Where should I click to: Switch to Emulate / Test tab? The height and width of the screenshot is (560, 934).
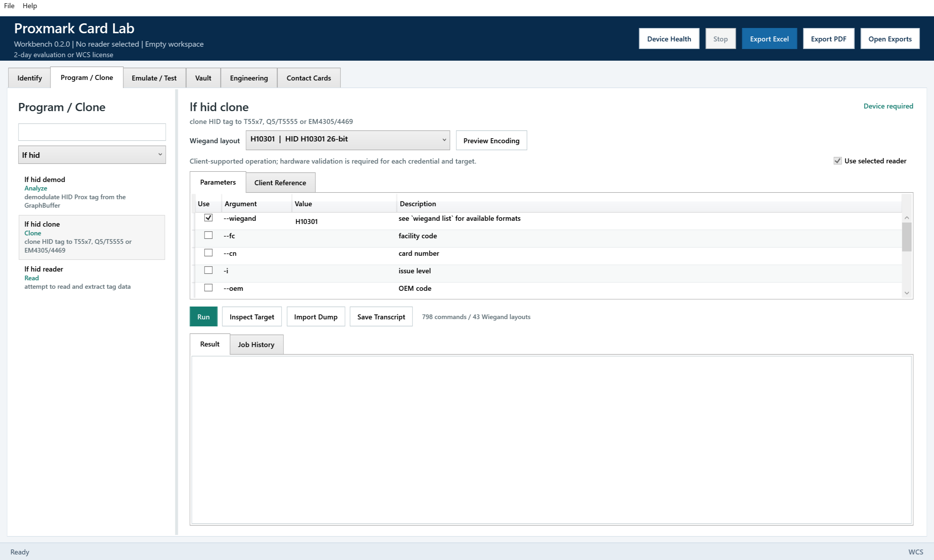coord(154,78)
